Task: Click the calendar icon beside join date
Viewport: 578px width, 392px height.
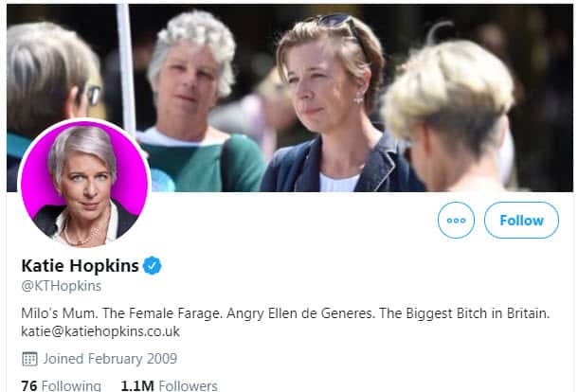Action: [28, 359]
